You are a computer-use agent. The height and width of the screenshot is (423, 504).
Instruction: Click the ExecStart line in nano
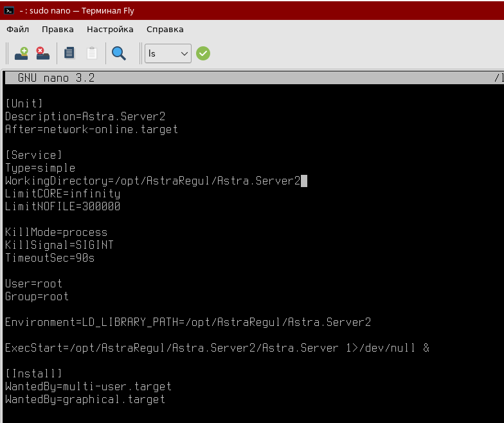tap(217, 348)
